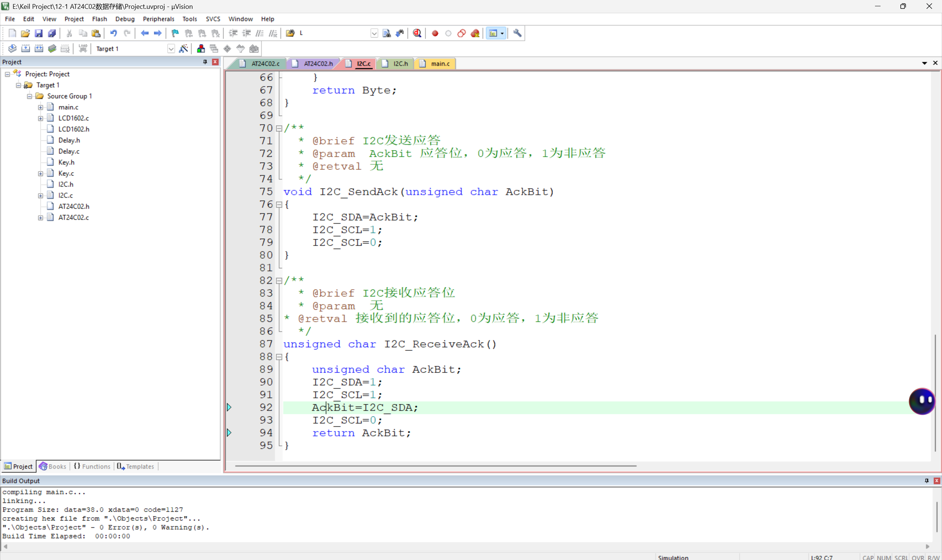Switch to main.c editor tab
The image size is (942, 560).
(440, 63)
